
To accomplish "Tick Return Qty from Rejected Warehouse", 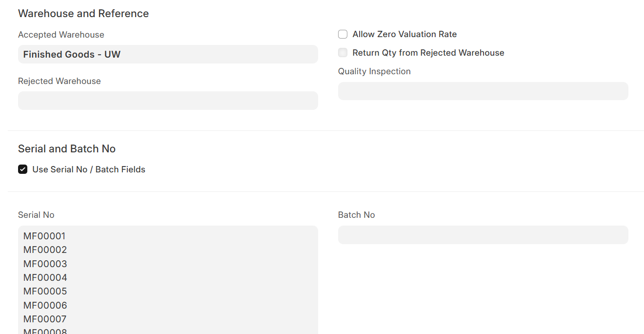I will tap(342, 53).
